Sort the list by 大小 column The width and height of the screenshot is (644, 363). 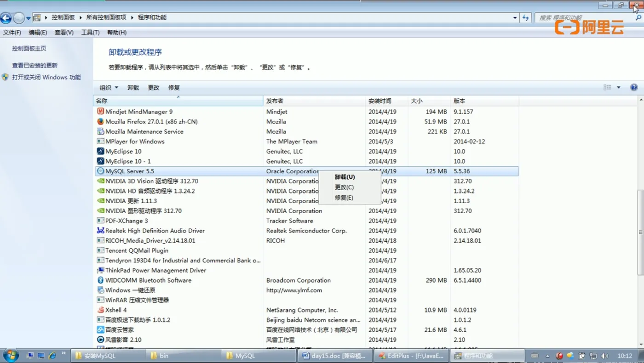point(430,101)
